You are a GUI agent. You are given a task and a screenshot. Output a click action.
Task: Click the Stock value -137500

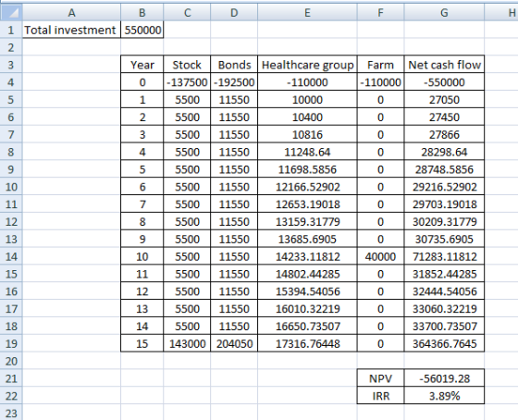click(187, 82)
